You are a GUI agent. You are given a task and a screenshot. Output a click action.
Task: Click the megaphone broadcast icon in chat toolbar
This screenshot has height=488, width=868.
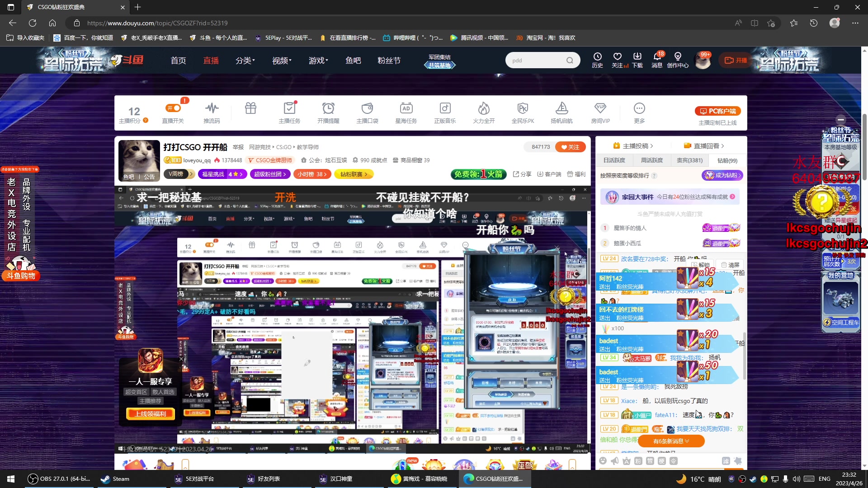(614, 460)
